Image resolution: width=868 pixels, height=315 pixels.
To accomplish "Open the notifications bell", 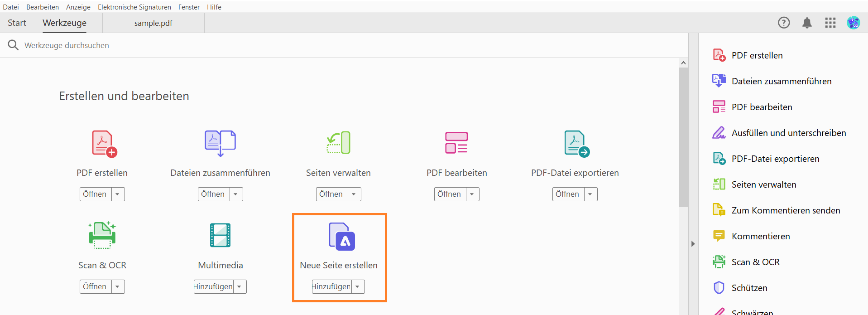I will (807, 23).
